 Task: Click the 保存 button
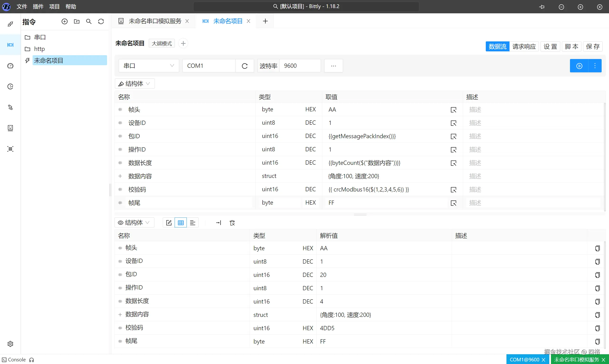pyautogui.click(x=593, y=46)
